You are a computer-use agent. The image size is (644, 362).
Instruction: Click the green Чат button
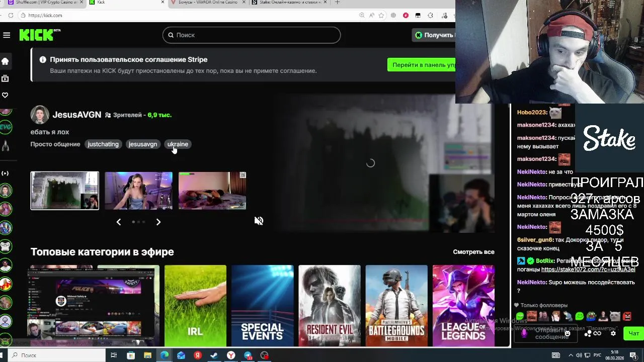[x=633, y=333]
